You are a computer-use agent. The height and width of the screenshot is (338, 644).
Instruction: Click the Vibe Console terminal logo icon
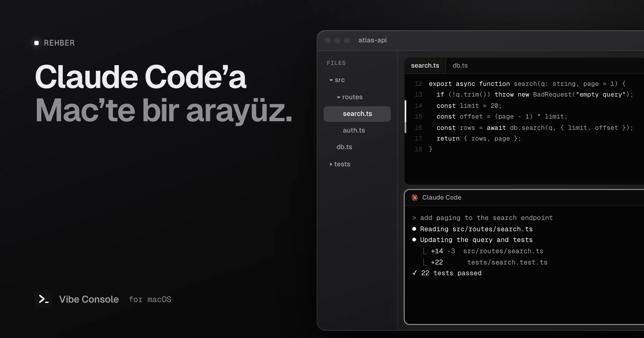[43, 299]
